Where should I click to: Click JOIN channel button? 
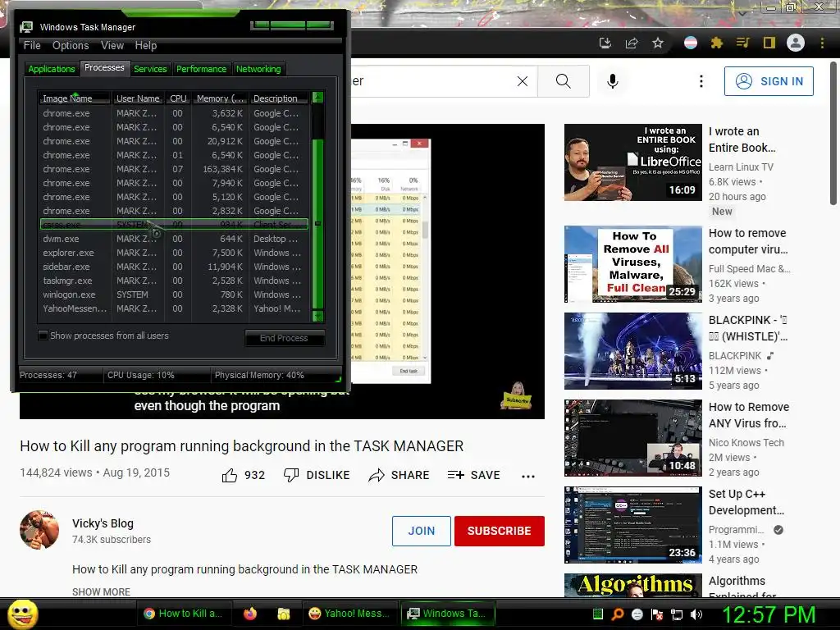pyautogui.click(x=421, y=531)
